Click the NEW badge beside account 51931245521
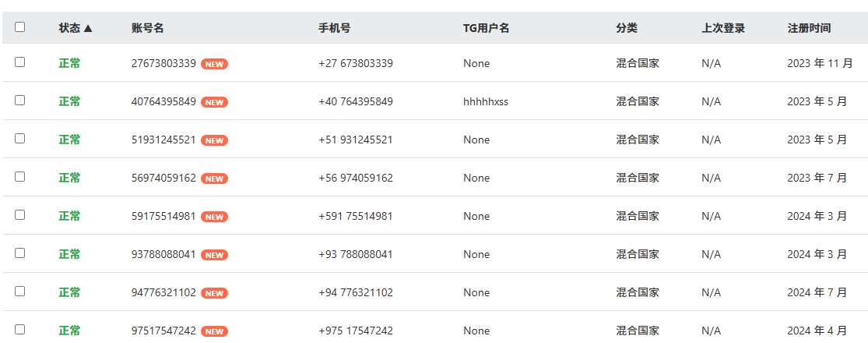Viewport: 868px width, 343px height. 214,140
